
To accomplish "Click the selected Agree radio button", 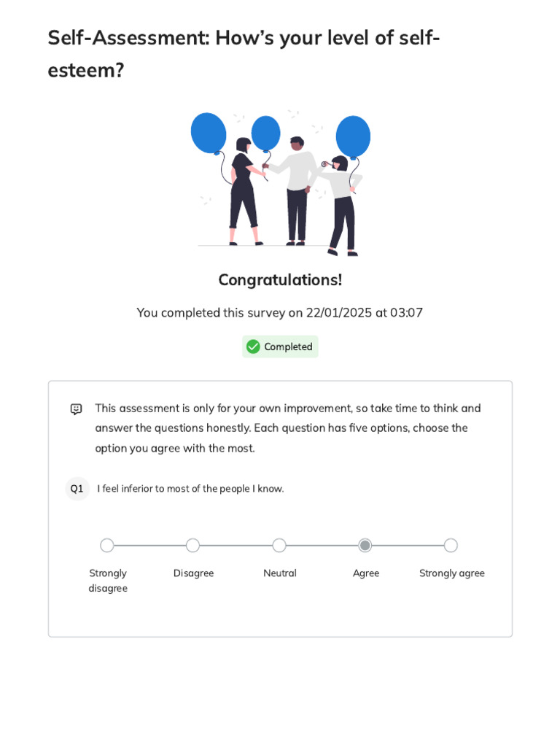I will (365, 546).
